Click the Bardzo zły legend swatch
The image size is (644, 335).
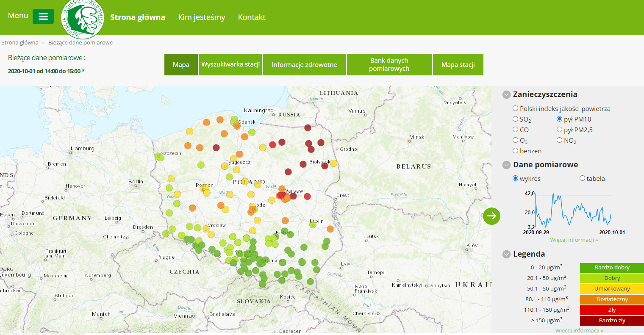[612, 321]
